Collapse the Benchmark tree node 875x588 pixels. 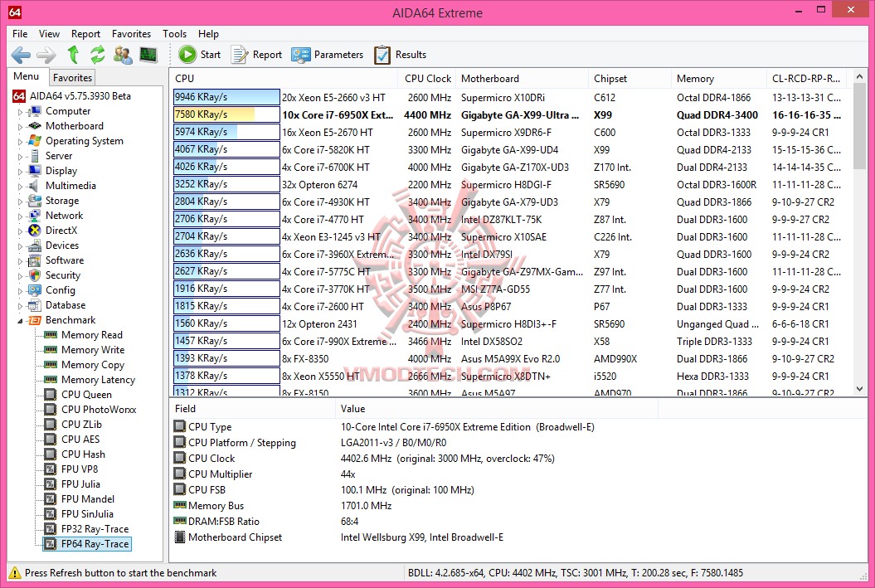(20, 321)
